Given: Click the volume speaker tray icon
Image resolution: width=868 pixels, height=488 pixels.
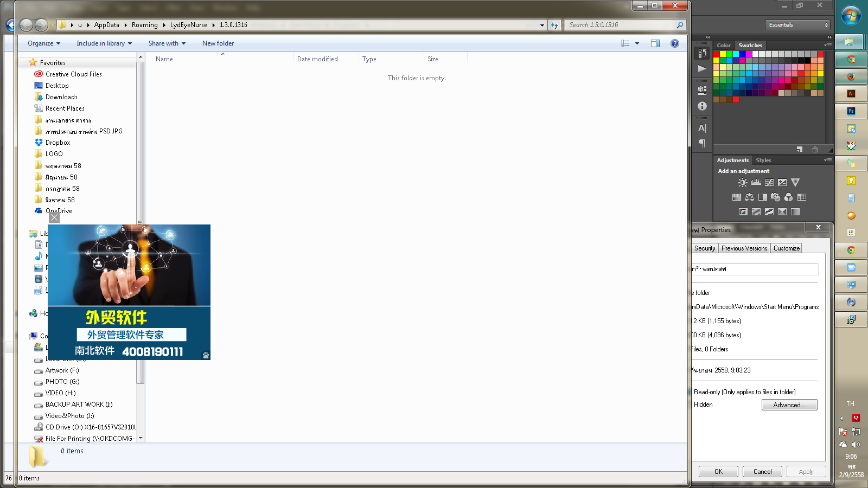Looking at the screenshot, I should (856, 445).
